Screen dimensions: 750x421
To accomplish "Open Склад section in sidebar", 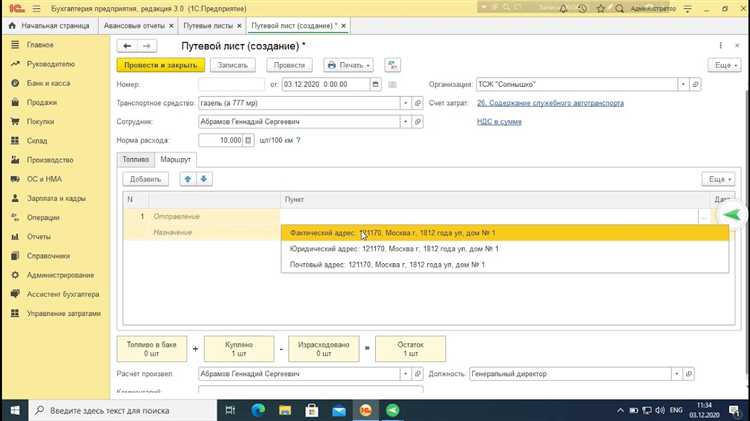I will coord(37,141).
